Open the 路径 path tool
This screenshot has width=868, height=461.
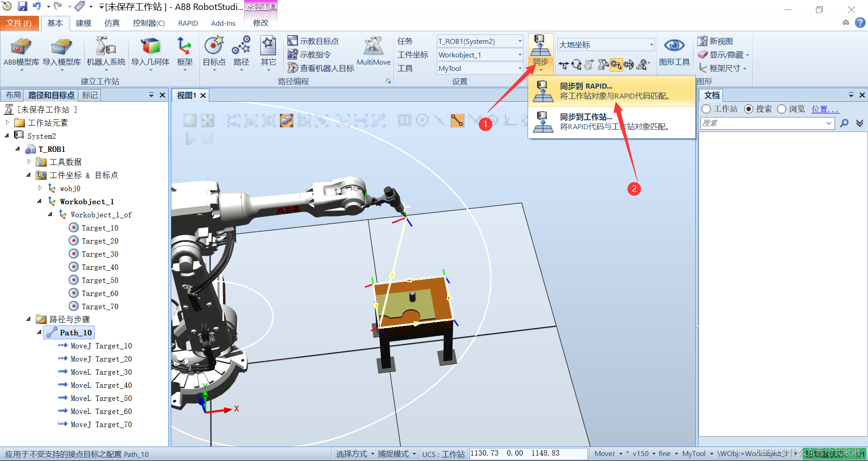(241, 53)
